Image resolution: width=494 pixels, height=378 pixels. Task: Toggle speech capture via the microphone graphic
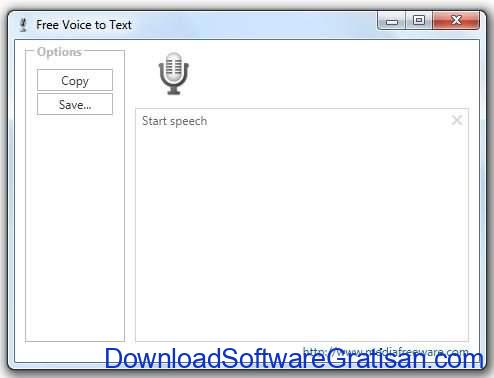pyautogui.click(x=174, y=73)
